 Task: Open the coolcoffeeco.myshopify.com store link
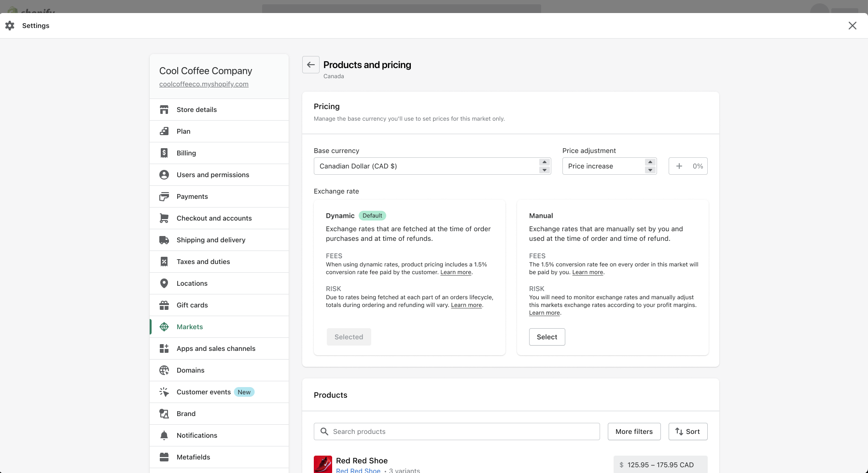[204, 84]
